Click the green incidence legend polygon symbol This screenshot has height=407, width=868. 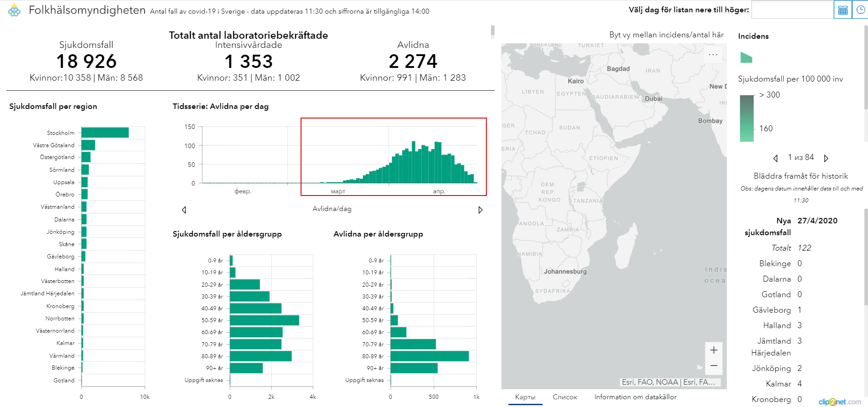click(x=746, y=57)
